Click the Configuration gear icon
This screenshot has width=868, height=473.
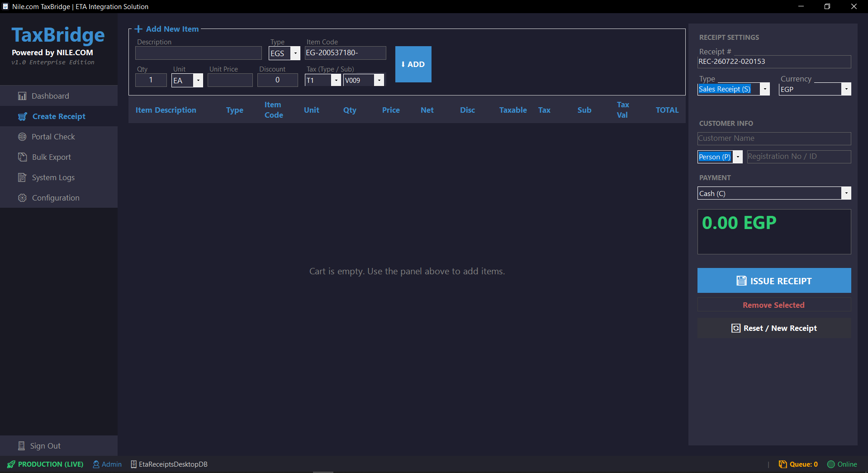pos(22,198)
